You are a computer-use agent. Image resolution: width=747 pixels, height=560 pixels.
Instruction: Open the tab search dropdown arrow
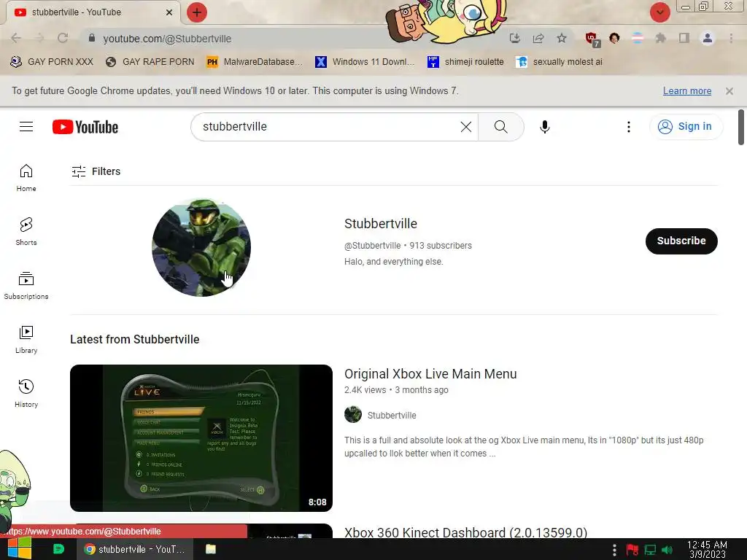pyautogui.click(x=659, y=12)
